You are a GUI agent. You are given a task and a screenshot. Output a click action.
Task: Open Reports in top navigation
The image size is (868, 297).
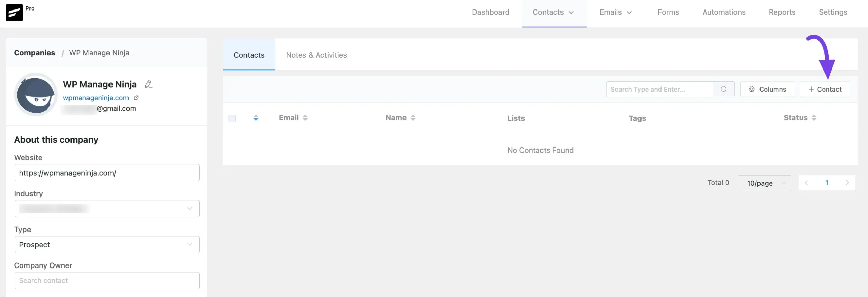click(782, 12)
